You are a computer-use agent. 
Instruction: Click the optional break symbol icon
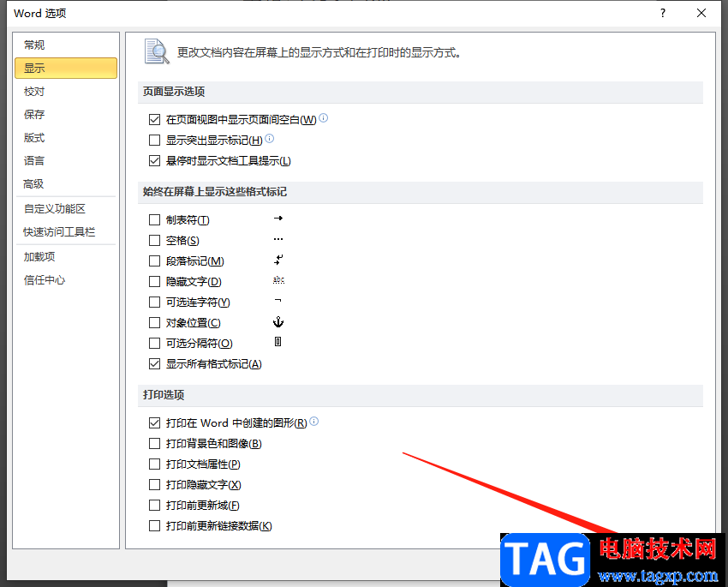click(277, 342)
